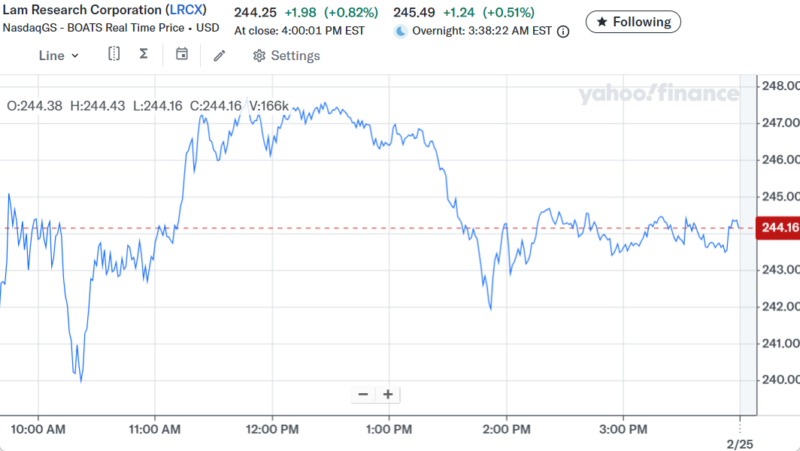The width and height of the screenshot is (800, 451).
Task: Toggle the Following star button
Action: pos(633,21)
